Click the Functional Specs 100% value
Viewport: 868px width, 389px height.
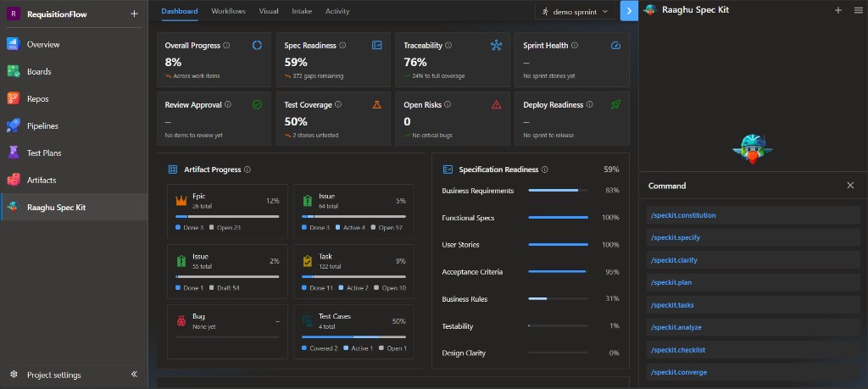pyautogui.click(x=610, y=218)
